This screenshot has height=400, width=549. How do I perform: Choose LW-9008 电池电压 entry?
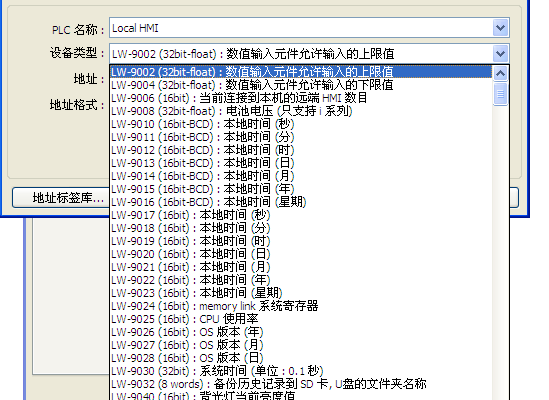(x=301, y=111)
